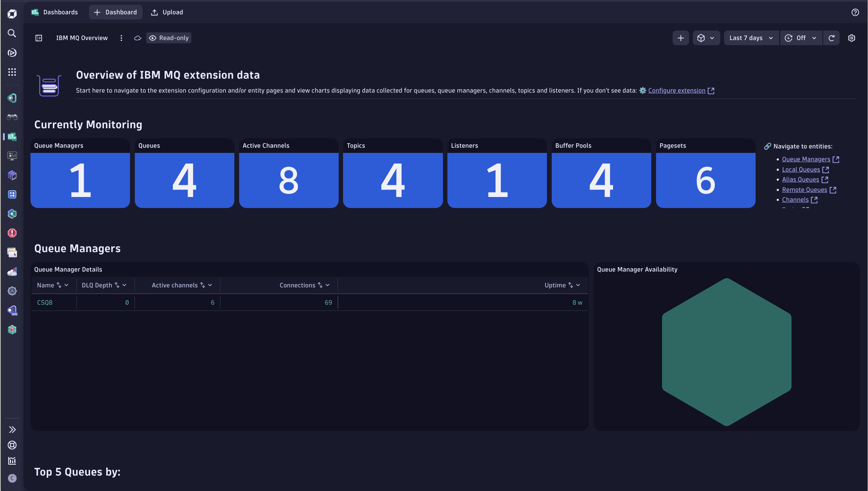Sort by Uptime column arrows
The image size is (868, 491).
pos(570,285)
